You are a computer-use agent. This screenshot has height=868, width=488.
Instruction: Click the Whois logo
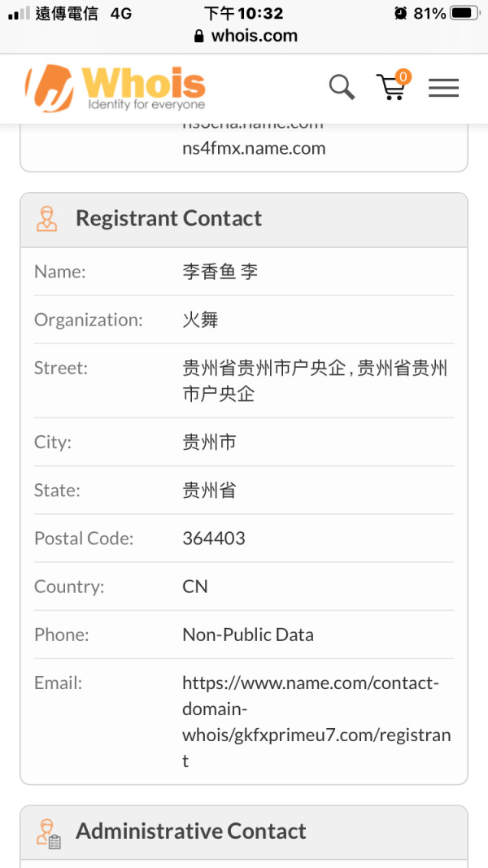click(115, 88)
